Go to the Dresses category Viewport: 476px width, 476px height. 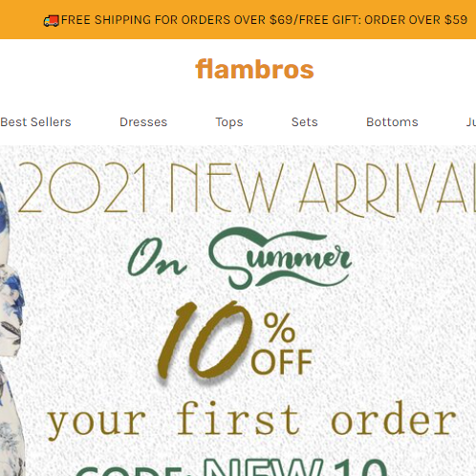143,122
